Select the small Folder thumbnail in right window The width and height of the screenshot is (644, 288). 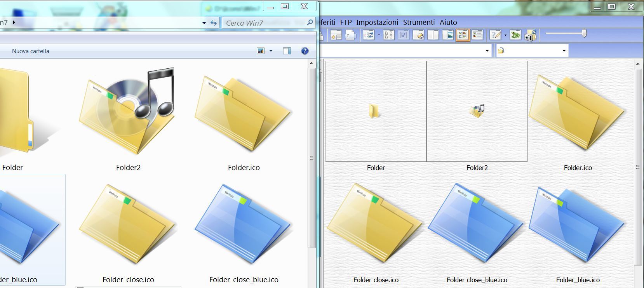click(x=376, y=111)
